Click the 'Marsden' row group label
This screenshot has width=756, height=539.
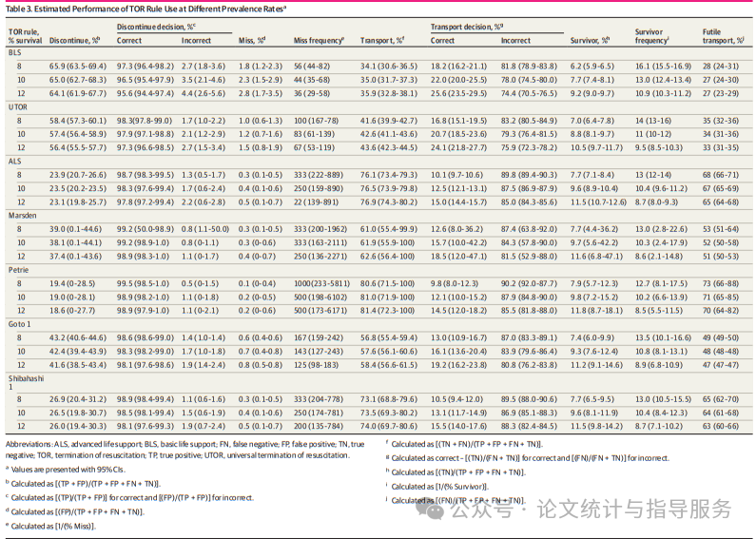coord(22,216)
